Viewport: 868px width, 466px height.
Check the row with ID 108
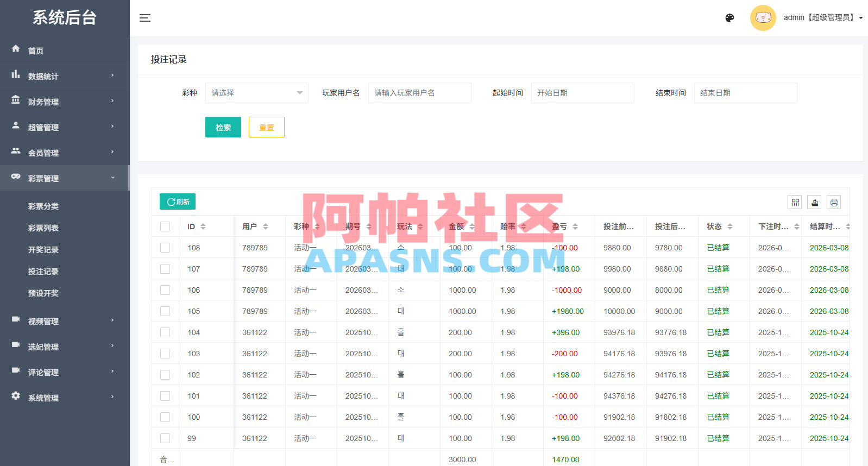click(165, 248)
